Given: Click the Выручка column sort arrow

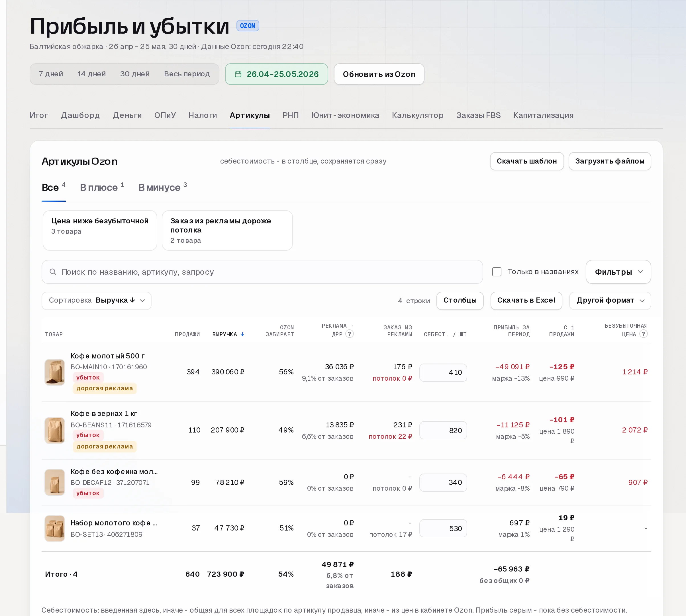Looking at the screenshot, I should 242,334.
